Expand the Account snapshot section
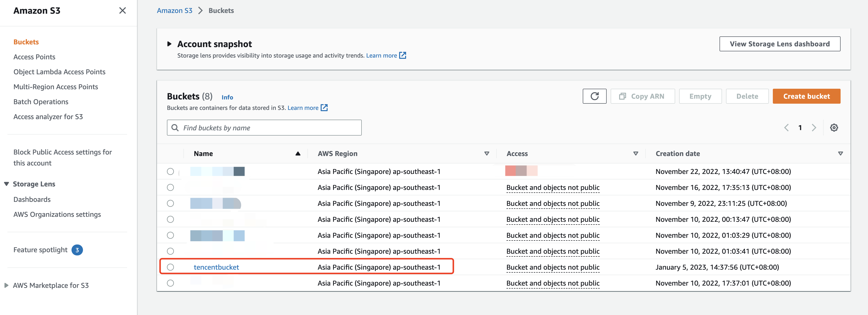Viewport: 868px width, 315px height. (169, 44)
